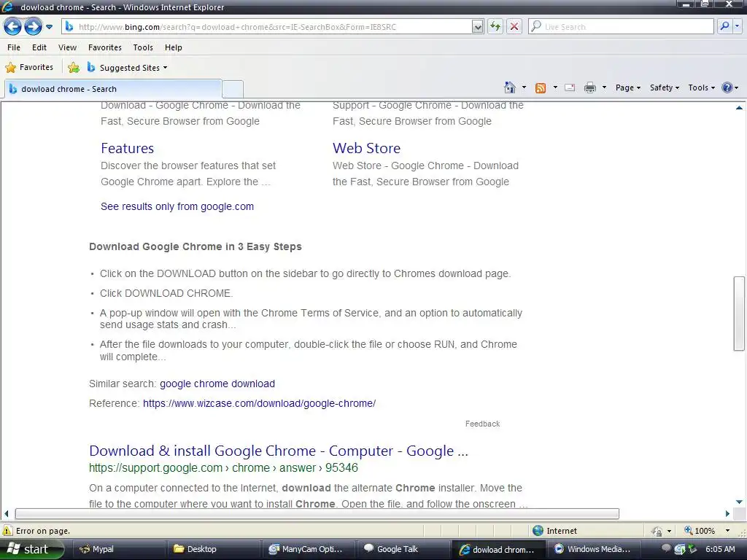Open the Page command bar menu
The image size is (747, 560).
click(x=628, y=87)
